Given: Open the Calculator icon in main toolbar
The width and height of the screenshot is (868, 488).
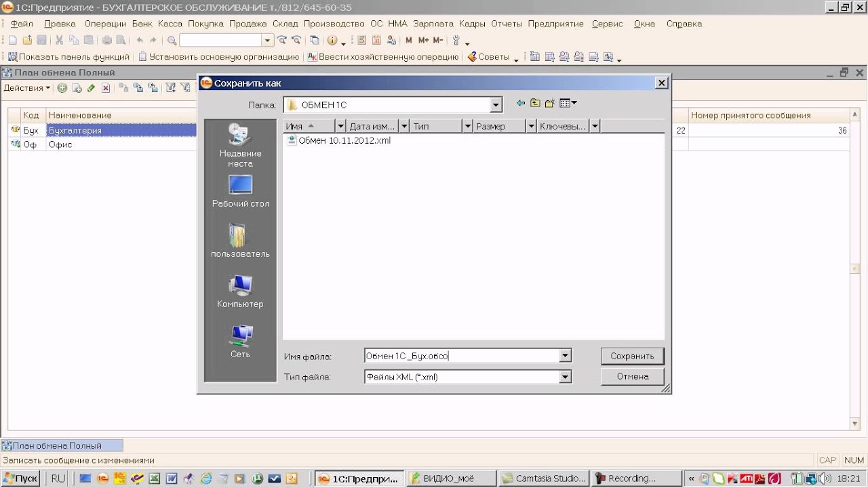Looking at the screenshot, I should pyautogui.click(x=361, y=40).
